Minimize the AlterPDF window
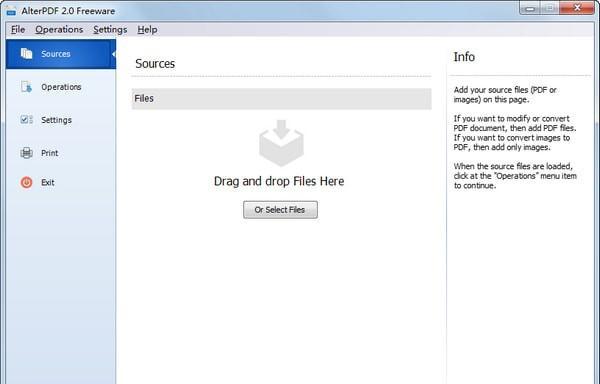 (x=530, y=8)
